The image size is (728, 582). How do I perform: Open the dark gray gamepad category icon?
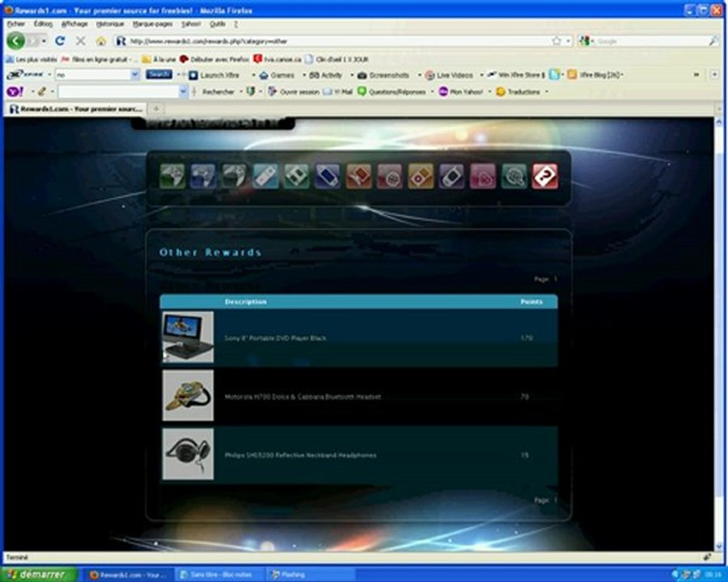click(234, 176)
